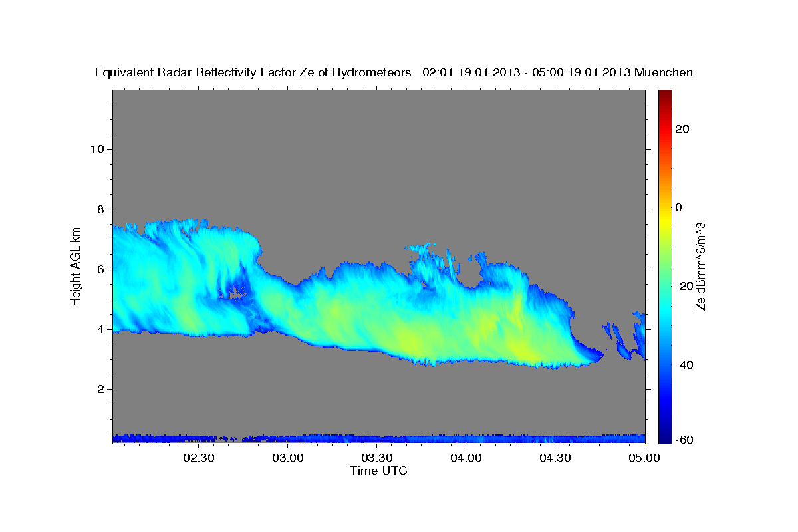The width and height of the screenshot is (798, 532).
Task: Click the '03:00' time tick label
Action: pos(289,458)
